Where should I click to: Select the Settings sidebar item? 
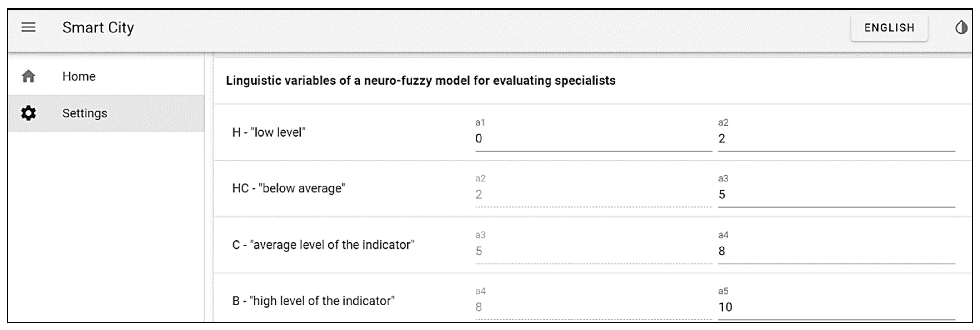(x=85, y=113)
